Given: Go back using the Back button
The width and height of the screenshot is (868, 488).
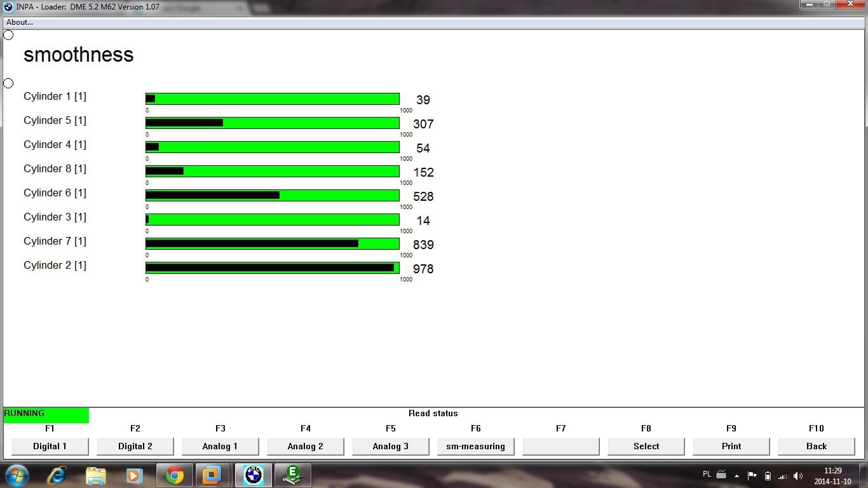Looking at the screenshot, I should [816, 446].
